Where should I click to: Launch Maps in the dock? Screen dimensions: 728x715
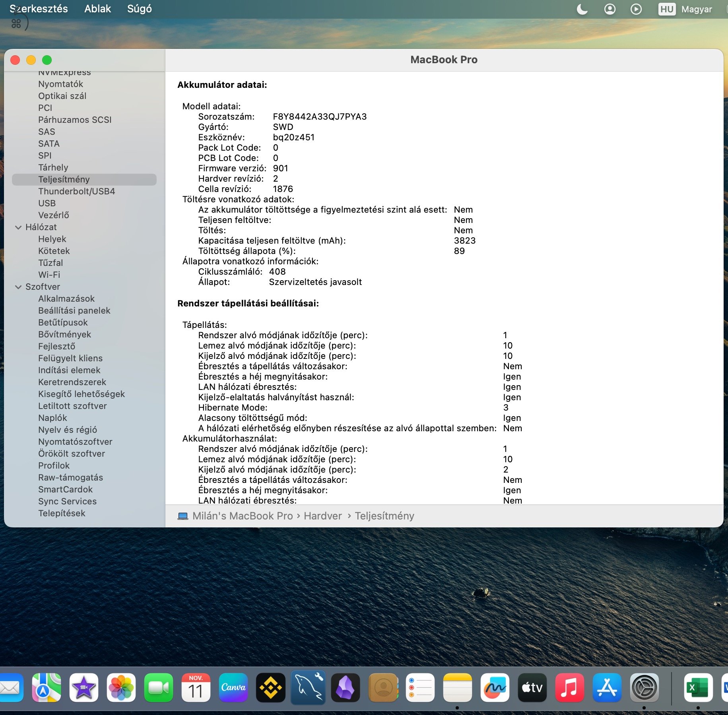point(47,688)
